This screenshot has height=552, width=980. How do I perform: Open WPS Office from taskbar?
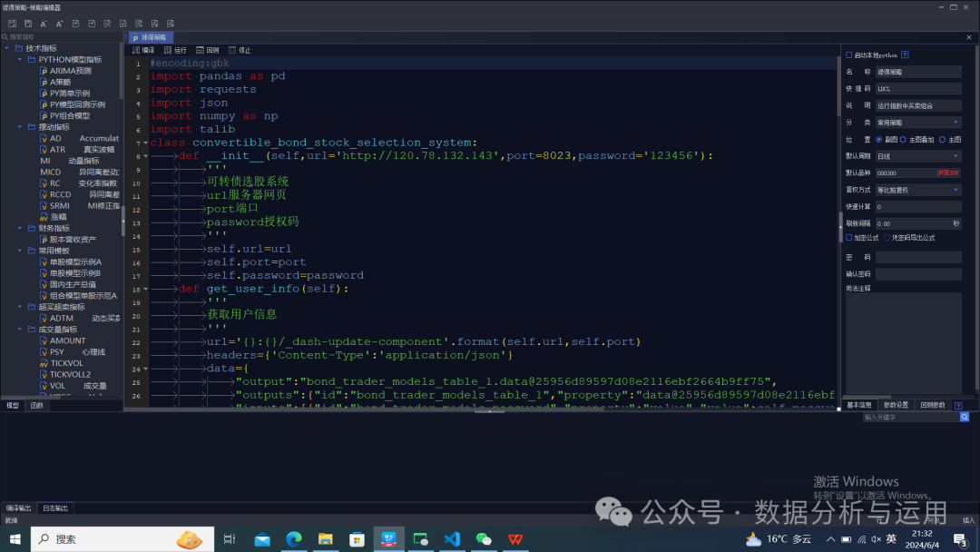pyautogui.click(x=515, y=539)
